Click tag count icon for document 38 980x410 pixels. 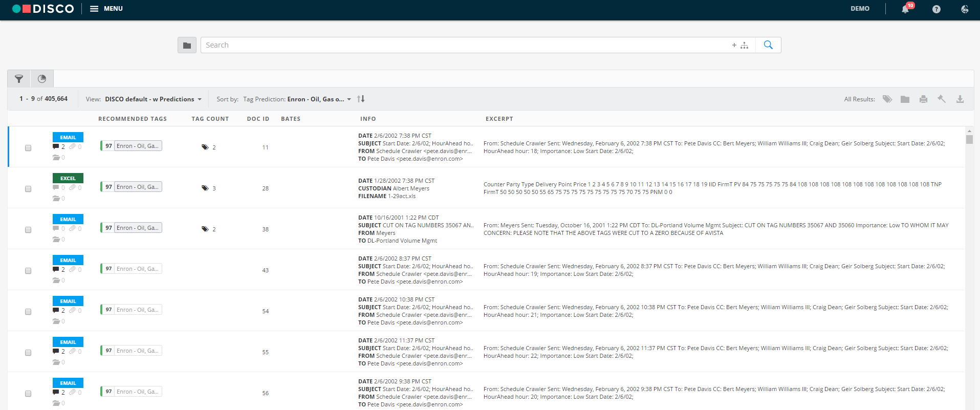click(x=205, y=229)
